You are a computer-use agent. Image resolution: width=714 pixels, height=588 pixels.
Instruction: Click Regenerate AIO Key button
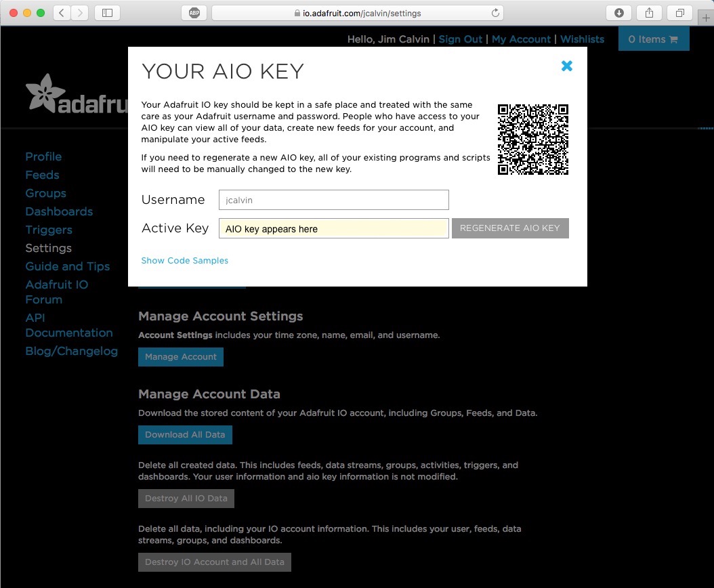point(510,228)
